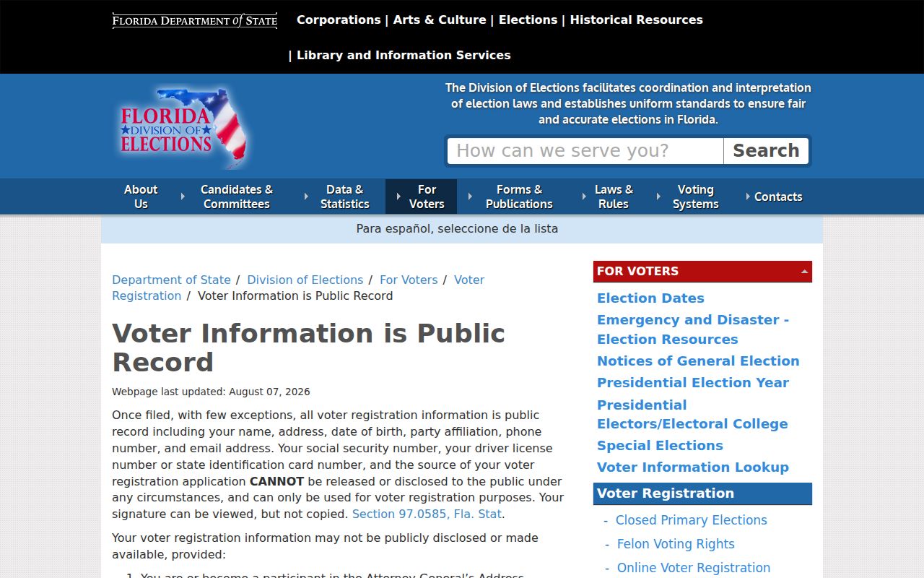924x578 pixels.
Task: Open the About Us menu
Action: click(141, 197)
